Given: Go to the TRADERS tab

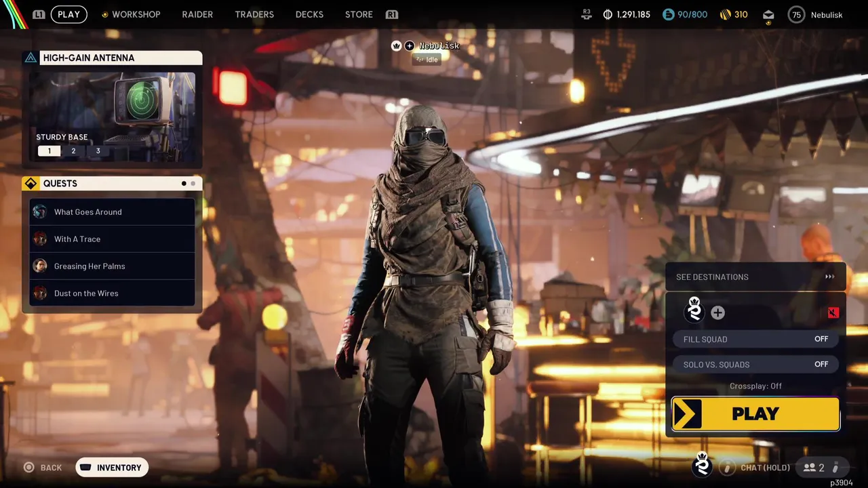Looking at the screenshot, I should (x=254, y=14).
